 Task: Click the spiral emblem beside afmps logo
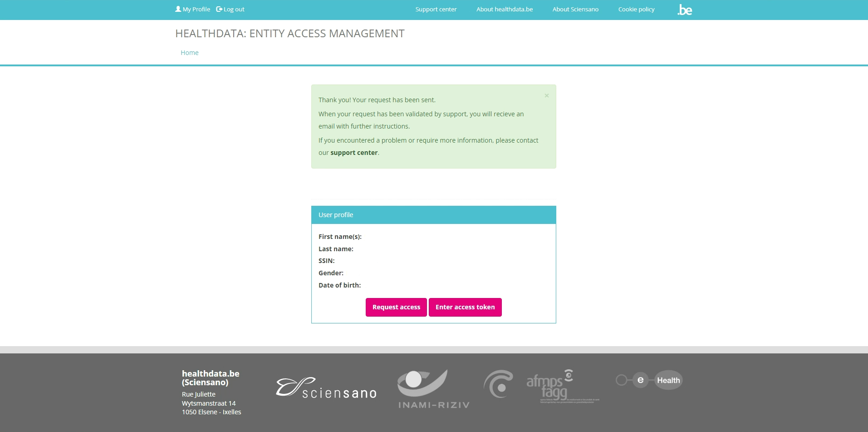(498, 384)
